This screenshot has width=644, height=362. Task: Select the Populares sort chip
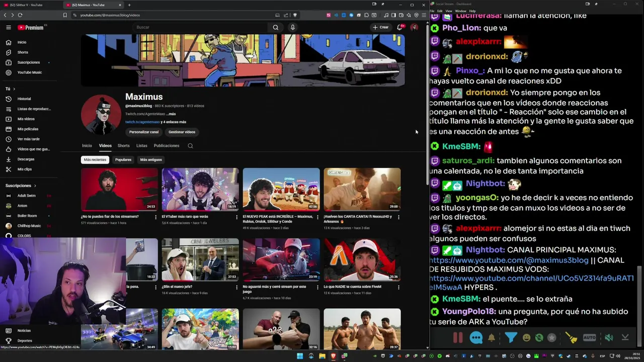coord(123,159)
